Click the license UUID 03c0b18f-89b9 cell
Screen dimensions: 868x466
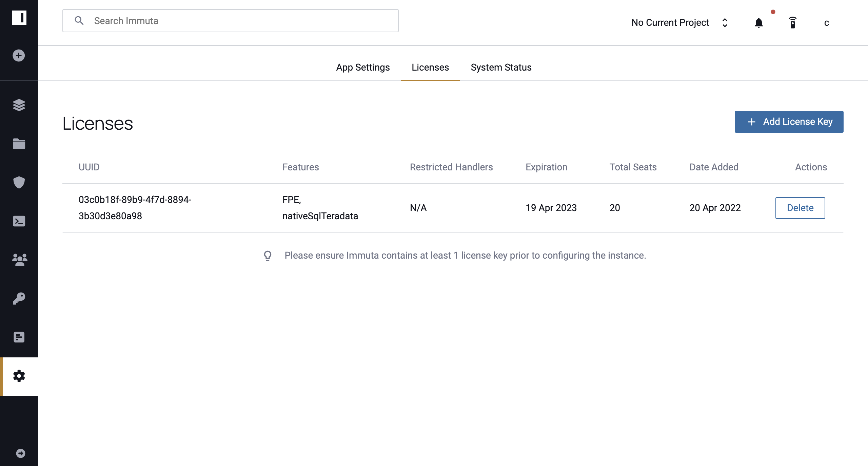point(135,208)
